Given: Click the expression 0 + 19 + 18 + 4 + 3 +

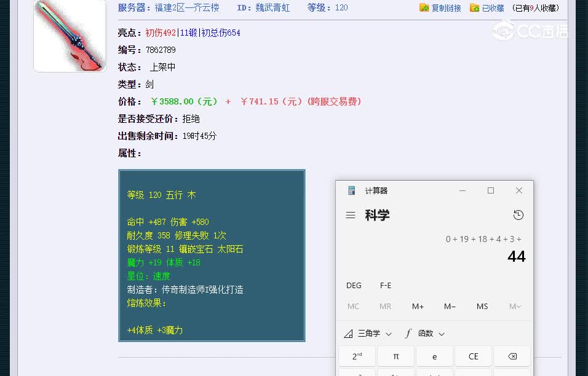Looking at the screenshot, I should (483, 239).
